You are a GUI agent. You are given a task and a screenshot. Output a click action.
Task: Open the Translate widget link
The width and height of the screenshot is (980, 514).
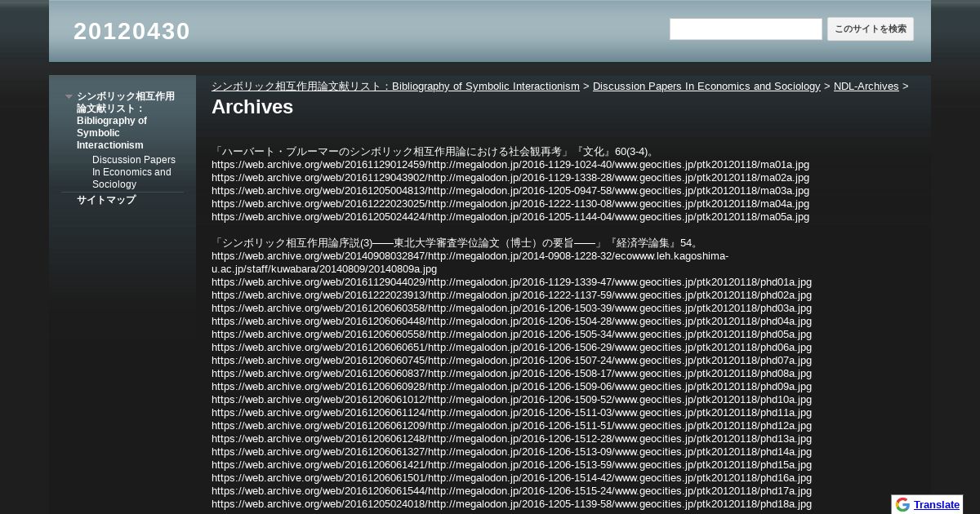point(937,505)
